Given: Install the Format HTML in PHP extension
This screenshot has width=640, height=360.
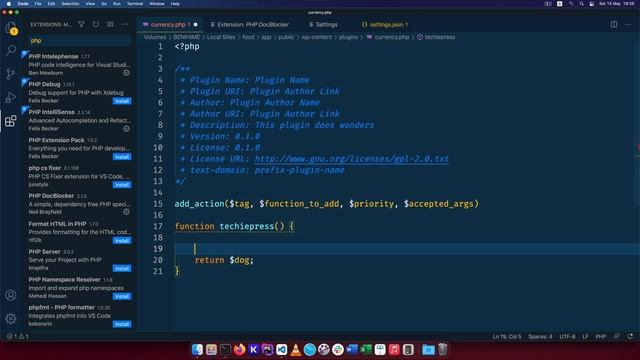Looking at the screenshot, I should coord(122,240).
